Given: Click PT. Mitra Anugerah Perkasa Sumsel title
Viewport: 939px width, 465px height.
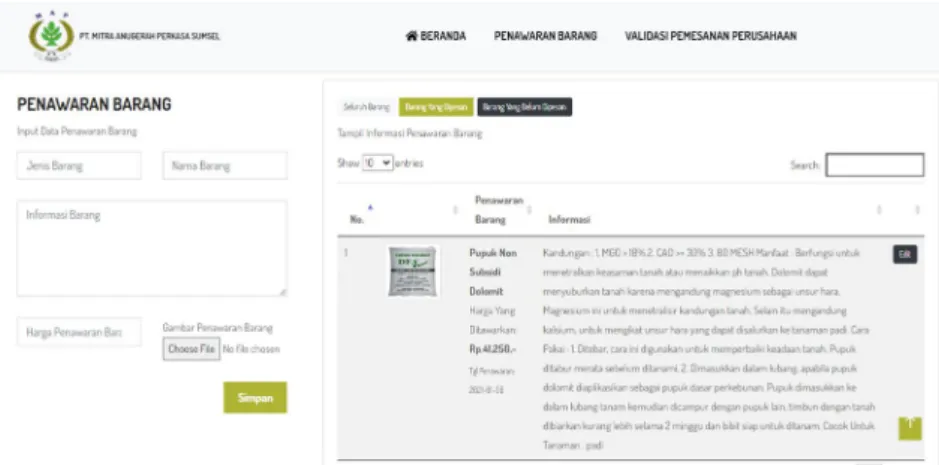Looking at the screenshot, I should (150, 37).
